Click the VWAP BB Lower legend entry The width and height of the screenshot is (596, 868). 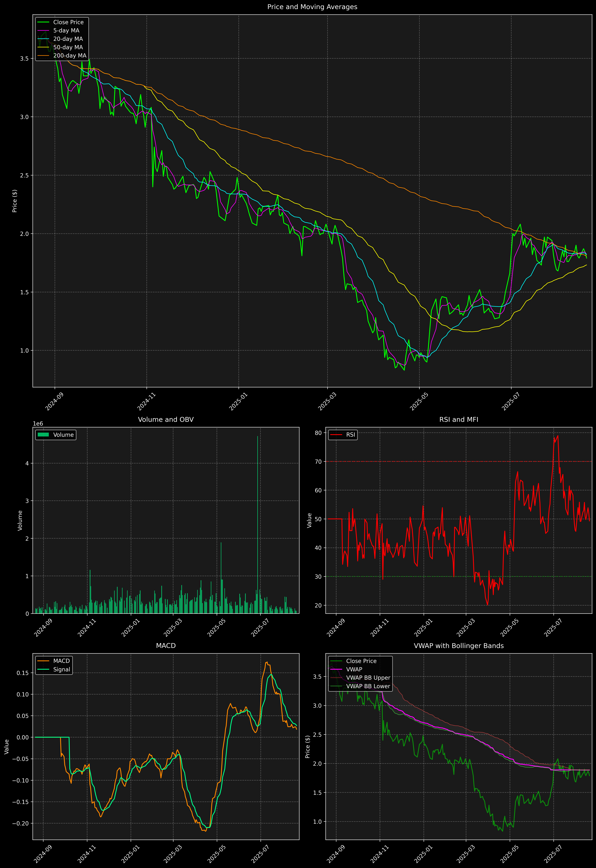[x=368, y=686]
